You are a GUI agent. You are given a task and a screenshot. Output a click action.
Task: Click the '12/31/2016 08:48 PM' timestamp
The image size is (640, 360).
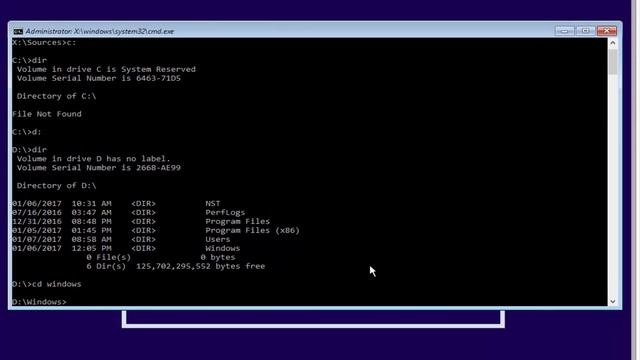[62, 221]
